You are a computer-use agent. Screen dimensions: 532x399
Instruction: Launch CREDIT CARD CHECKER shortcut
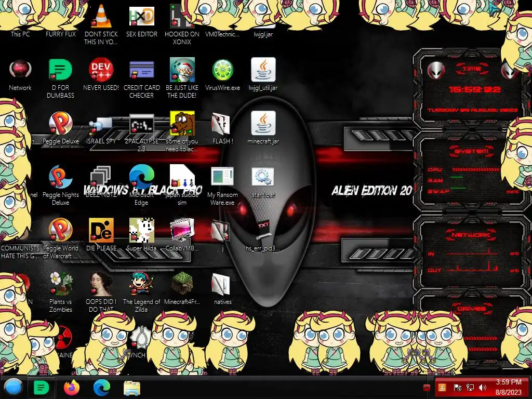(142, 70)
